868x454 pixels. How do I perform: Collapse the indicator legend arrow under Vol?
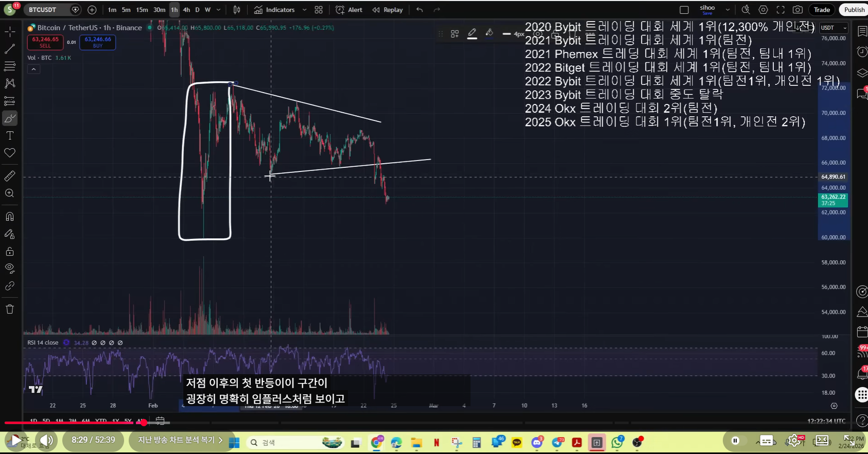33,69
